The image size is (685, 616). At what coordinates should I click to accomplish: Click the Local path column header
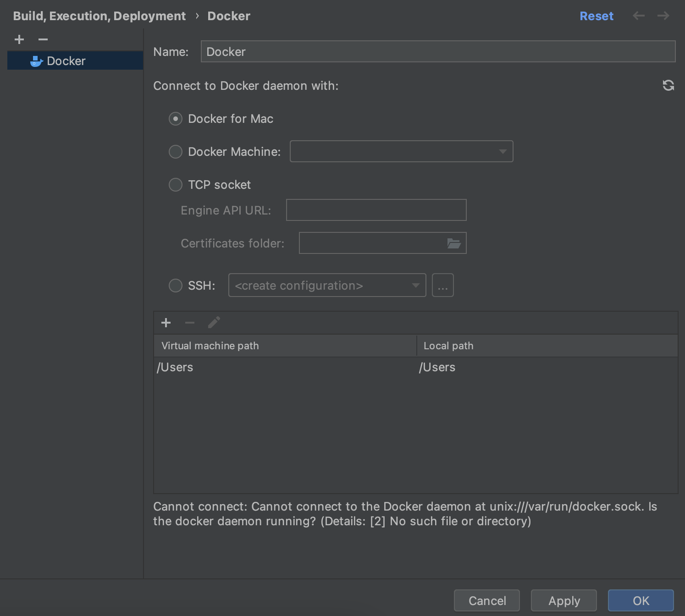pyautogui.click(x=547, y=346)
